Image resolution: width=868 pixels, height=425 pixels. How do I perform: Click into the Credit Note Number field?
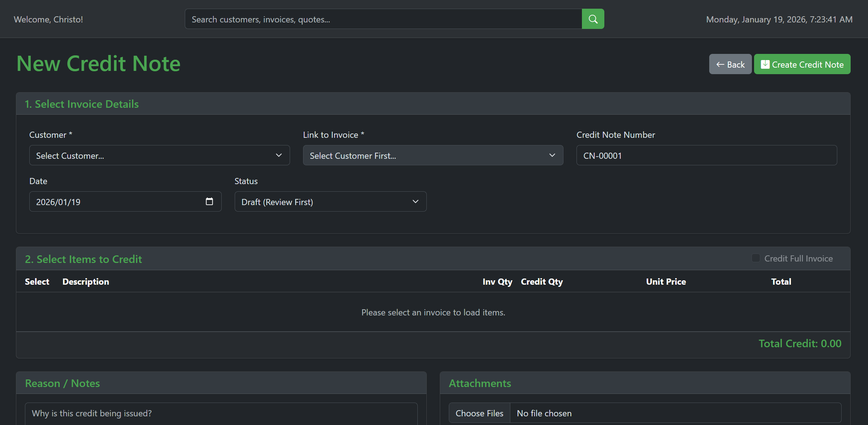[x=706, y=156]
